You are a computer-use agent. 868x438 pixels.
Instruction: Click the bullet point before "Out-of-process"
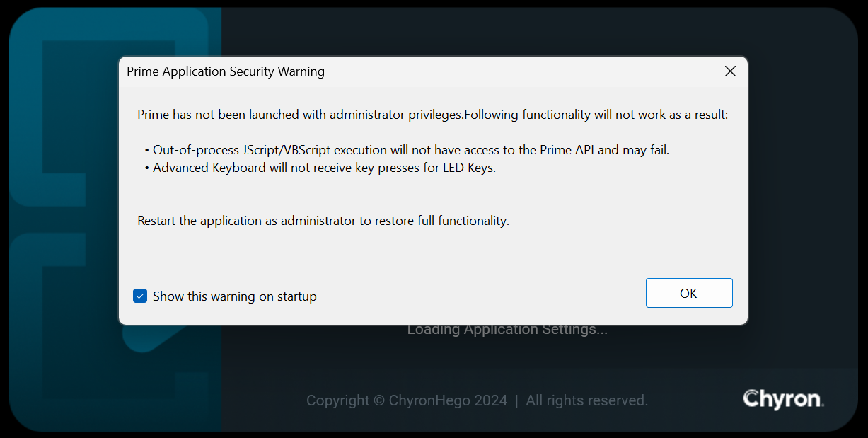(146, 150)
